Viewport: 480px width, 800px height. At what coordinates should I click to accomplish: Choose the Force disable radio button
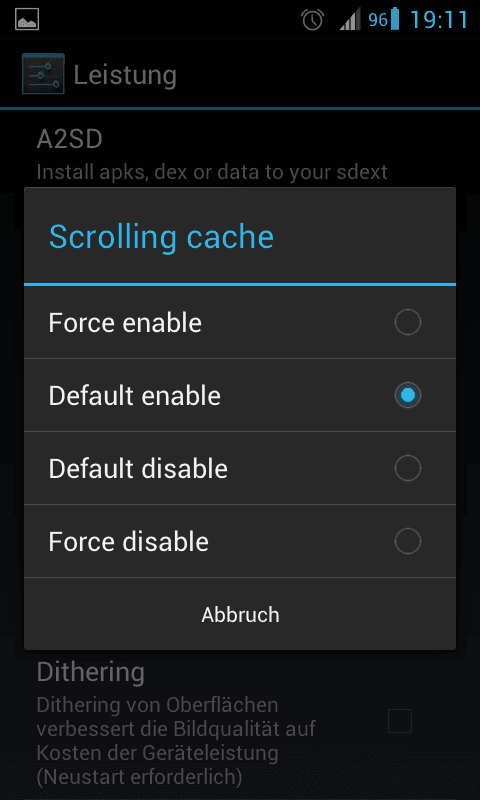pyautogui.click(x=408, y=541)
